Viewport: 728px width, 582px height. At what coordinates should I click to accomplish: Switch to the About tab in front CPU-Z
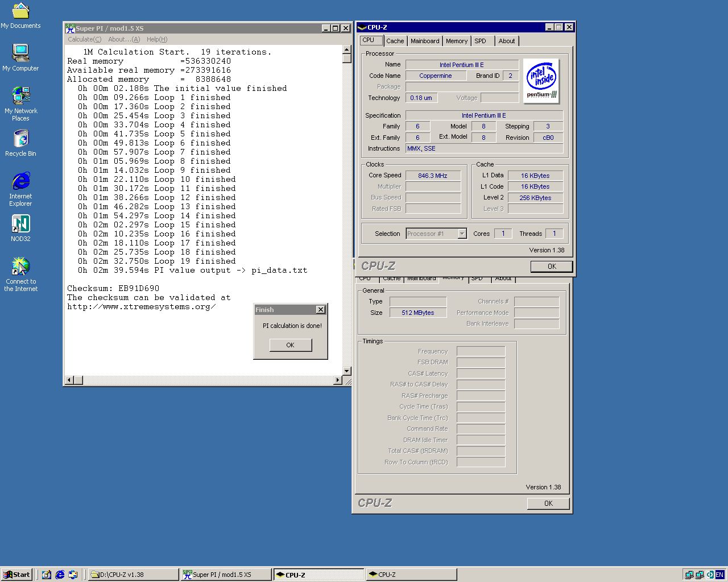pyautogui.click(x=507, y=41)
